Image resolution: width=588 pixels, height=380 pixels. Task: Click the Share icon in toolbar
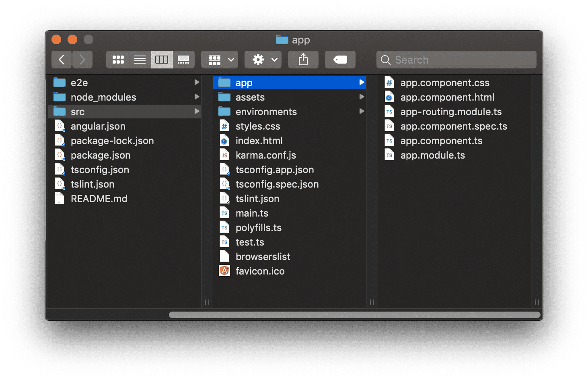[303, 60]
